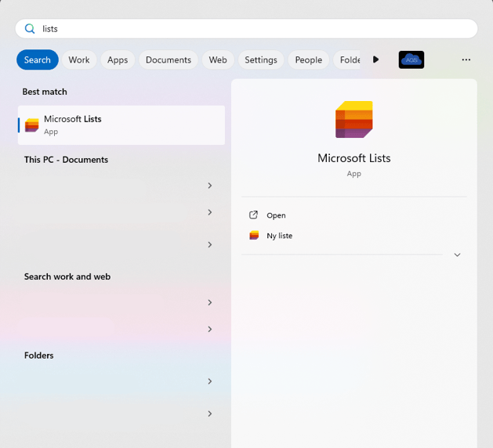Click the Lists icon next to Ny liste
Screen dimensions: 493x448
(254, 235)
